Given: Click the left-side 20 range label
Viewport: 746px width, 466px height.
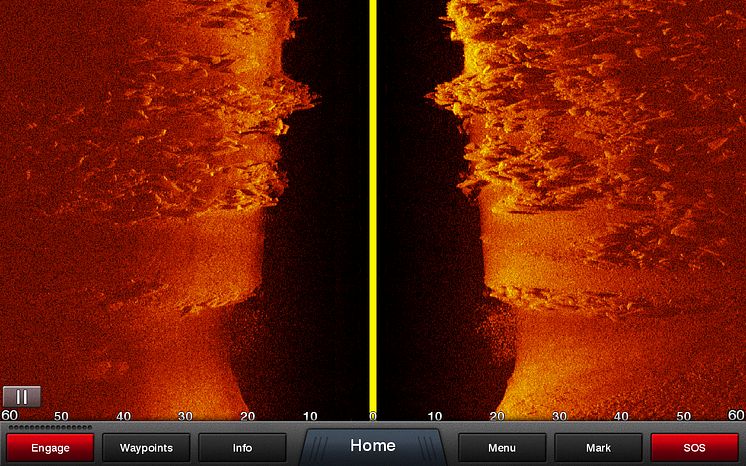Looking at the screenshot, I should coord(247,416).
